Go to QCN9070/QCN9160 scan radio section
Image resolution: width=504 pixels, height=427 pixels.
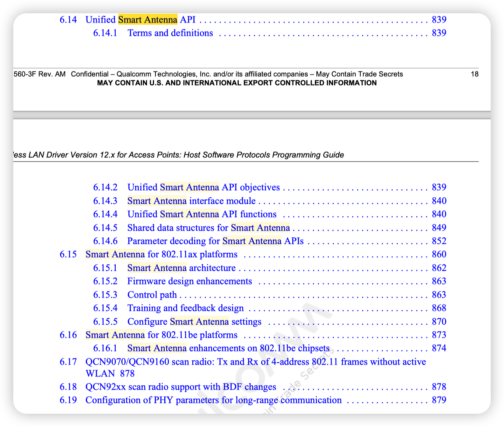tap(255, 362)
